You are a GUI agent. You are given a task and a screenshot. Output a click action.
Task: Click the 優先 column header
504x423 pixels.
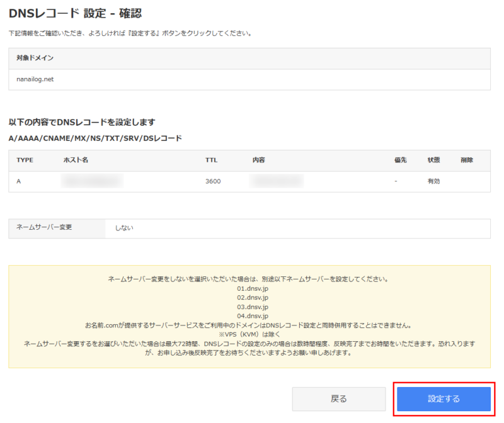coord(401,161)
